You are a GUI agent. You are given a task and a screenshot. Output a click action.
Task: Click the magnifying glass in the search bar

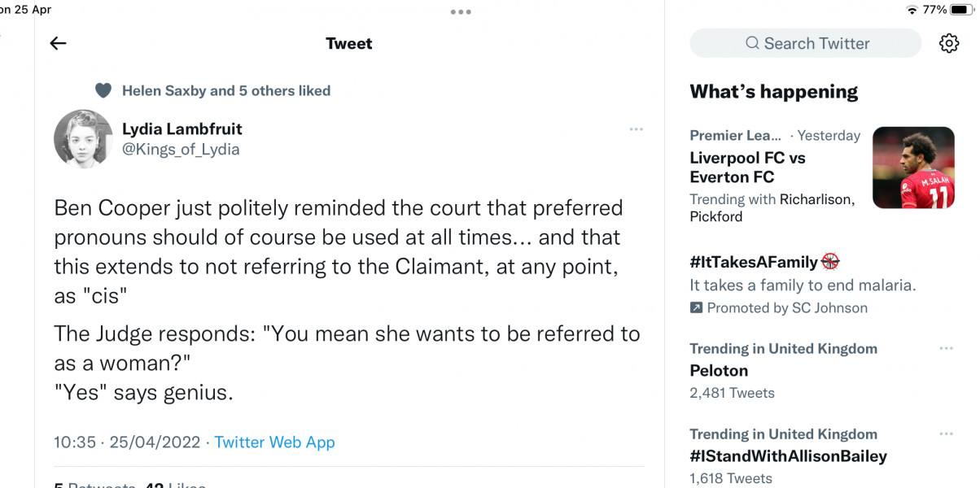[750, 43]
